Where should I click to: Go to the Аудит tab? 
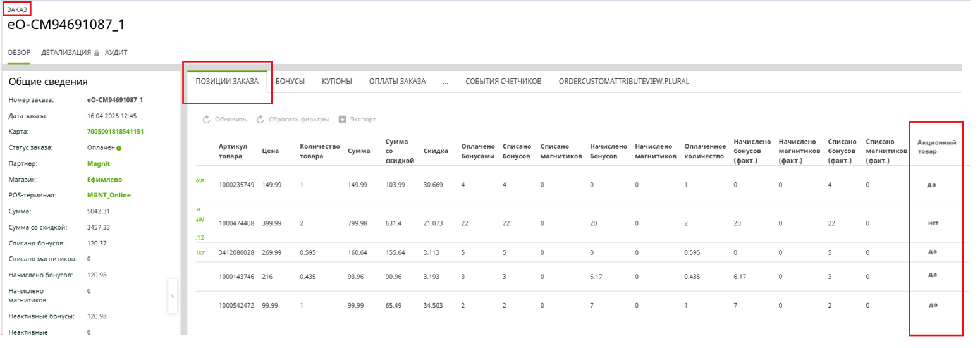point(116,53)
